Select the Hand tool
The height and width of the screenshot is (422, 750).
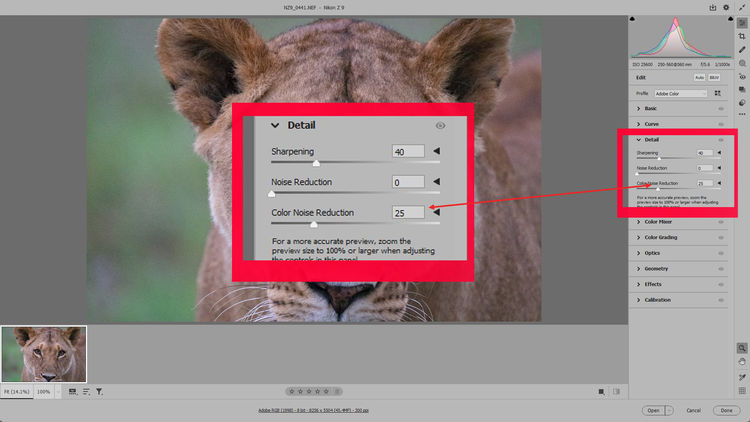click(x=742, y=362)
